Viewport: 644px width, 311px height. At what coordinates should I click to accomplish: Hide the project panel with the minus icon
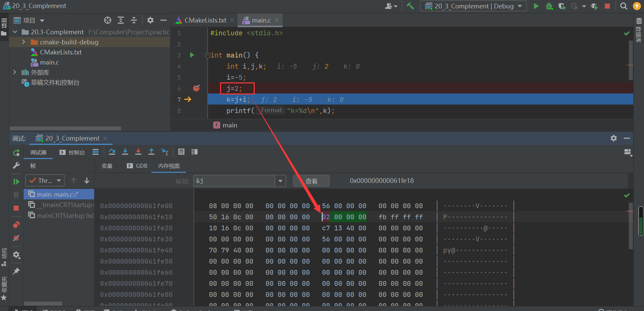pyautogui.click(x=164, y=21)
